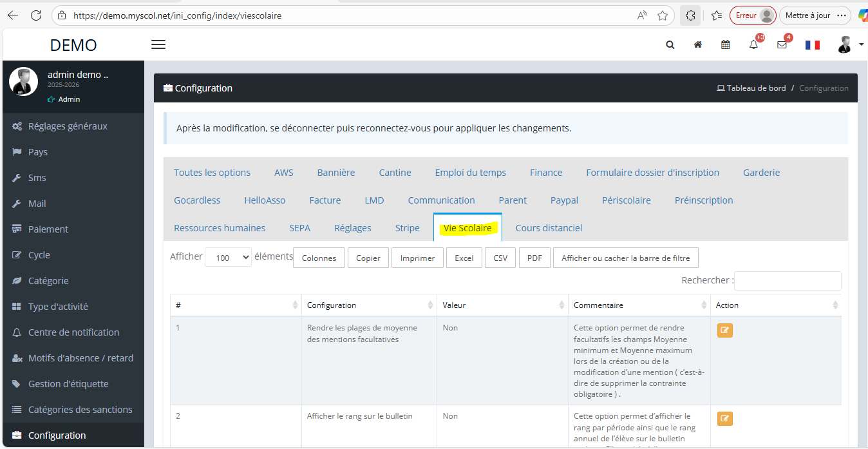Select the Cours distanciel tab
The height and width of the screenshot is (449, 868).
click(x=549, y=228)
